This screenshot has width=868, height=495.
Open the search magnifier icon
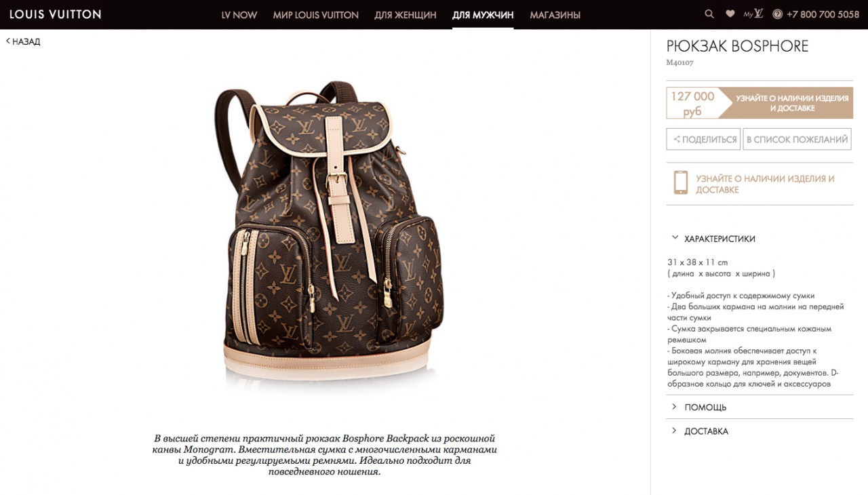click(x=709, y=14)
